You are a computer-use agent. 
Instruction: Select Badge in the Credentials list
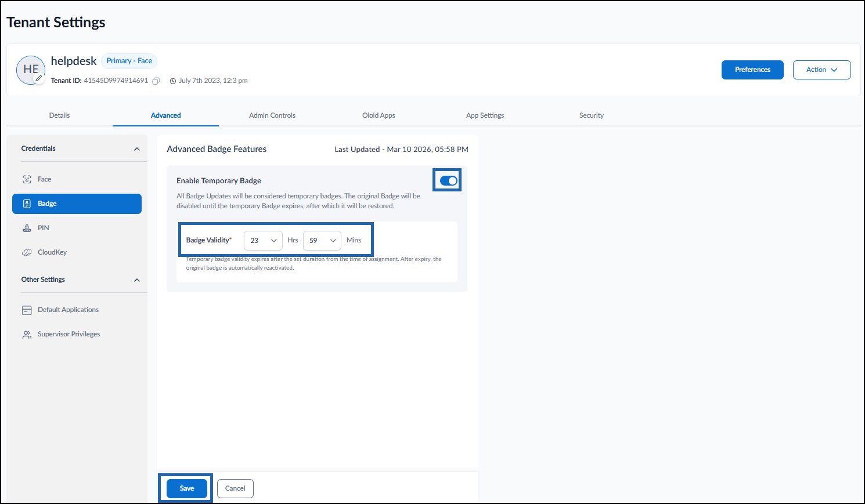[77, 204]
